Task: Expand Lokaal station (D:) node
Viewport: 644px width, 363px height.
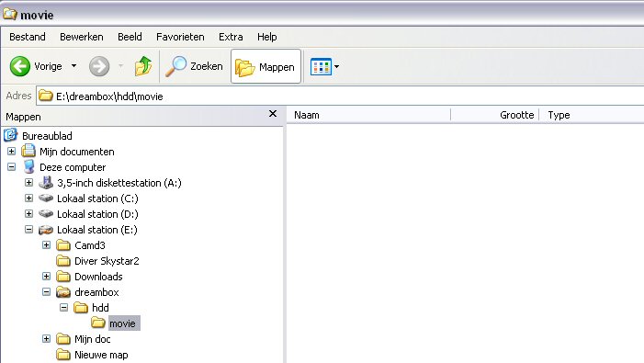Action: point(28,213)
